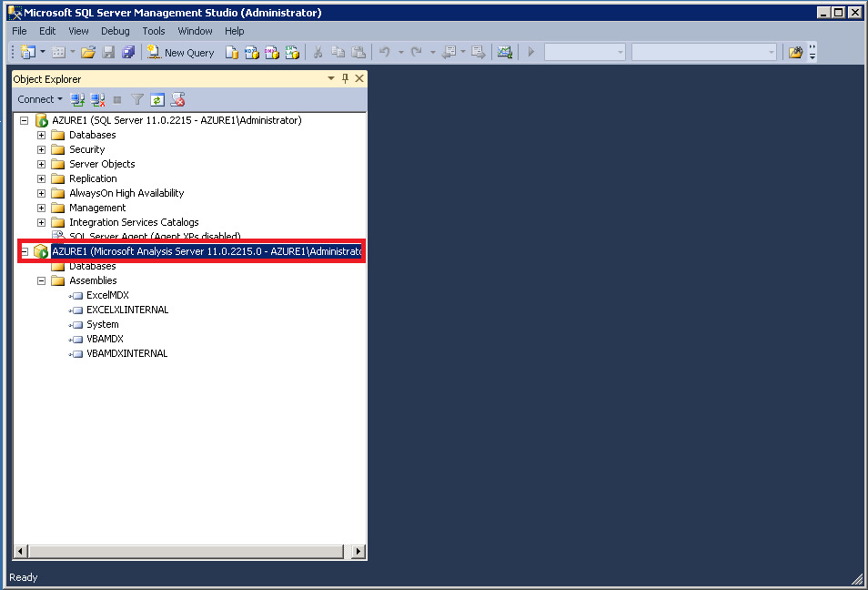868x590 pixels.
Task: Click Analysis Services XMLA Query icon
Action: [292, 53]
